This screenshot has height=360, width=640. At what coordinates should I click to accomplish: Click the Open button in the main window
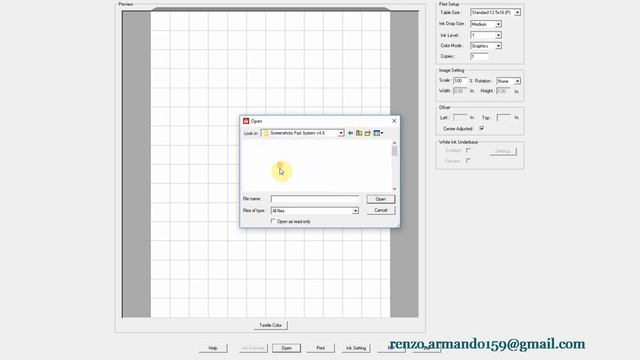(286, 348)
